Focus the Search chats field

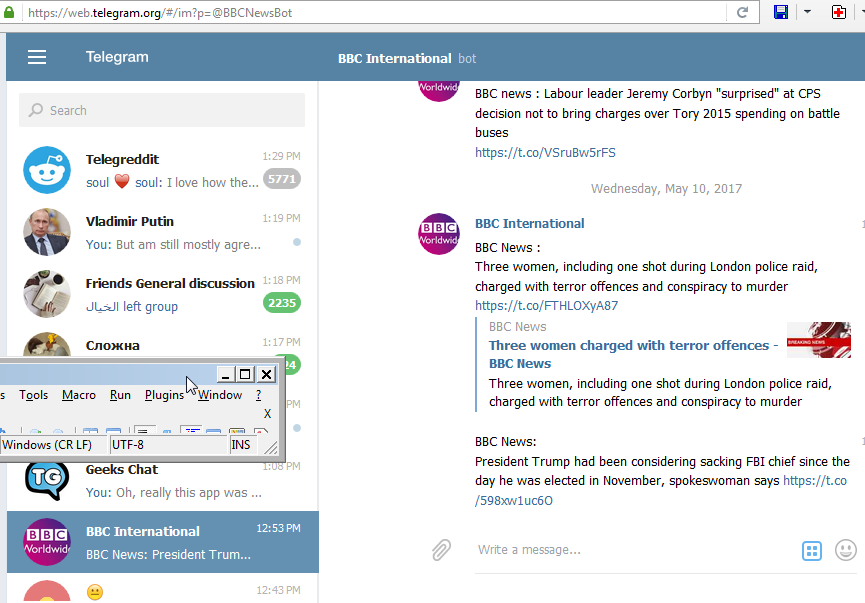(x=162, y=110)
